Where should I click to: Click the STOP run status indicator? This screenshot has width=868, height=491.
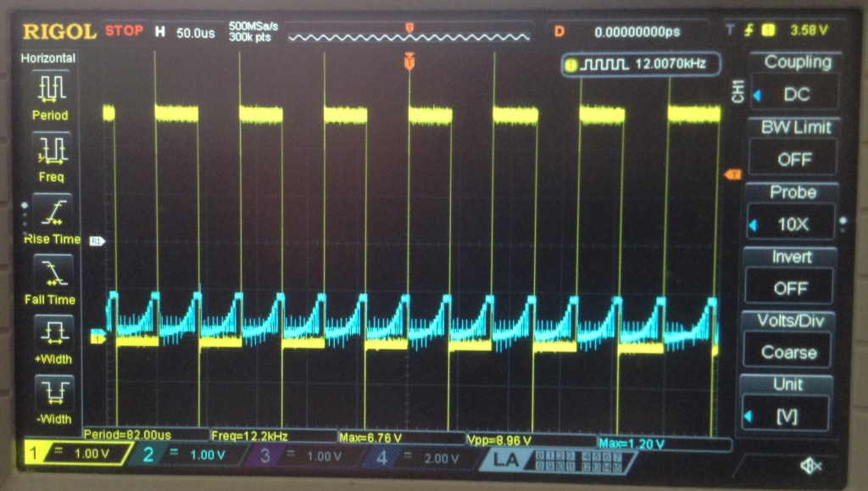coord(124,31)
